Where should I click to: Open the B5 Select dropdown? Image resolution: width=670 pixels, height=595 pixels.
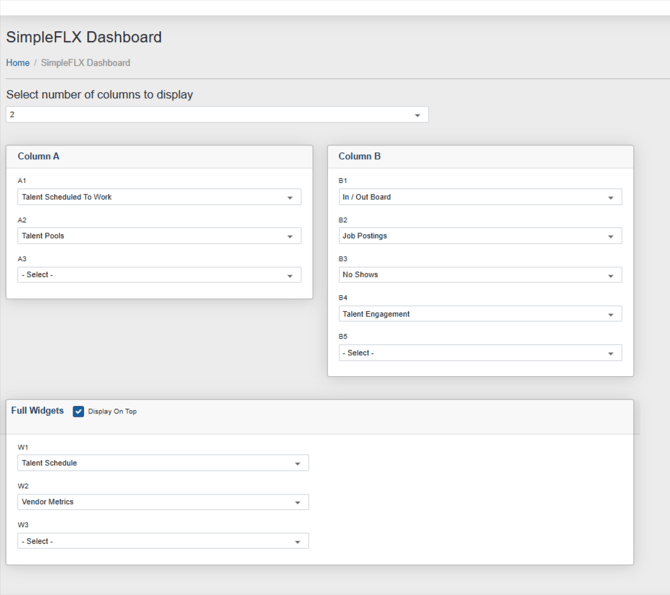pyautogui.click(x=480, y=353)
